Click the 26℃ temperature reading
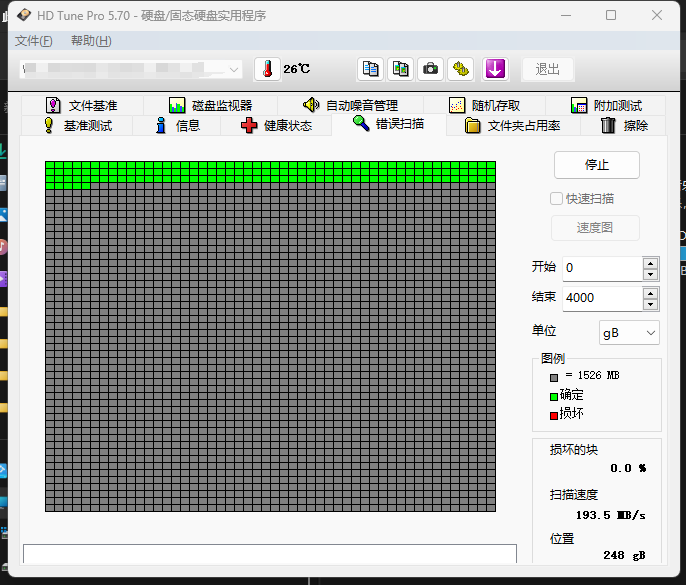The image size is (686, 585). coord(297,69)
